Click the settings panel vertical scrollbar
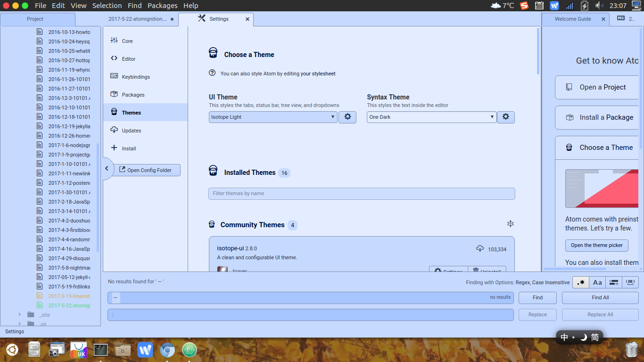 click(x=538, y=51)
